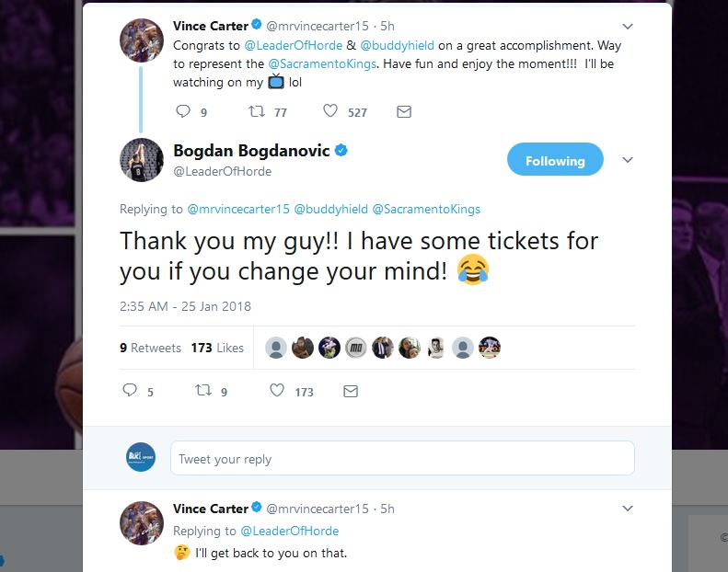Retweet Vince Carter's congrats tweet

point(259,111)
